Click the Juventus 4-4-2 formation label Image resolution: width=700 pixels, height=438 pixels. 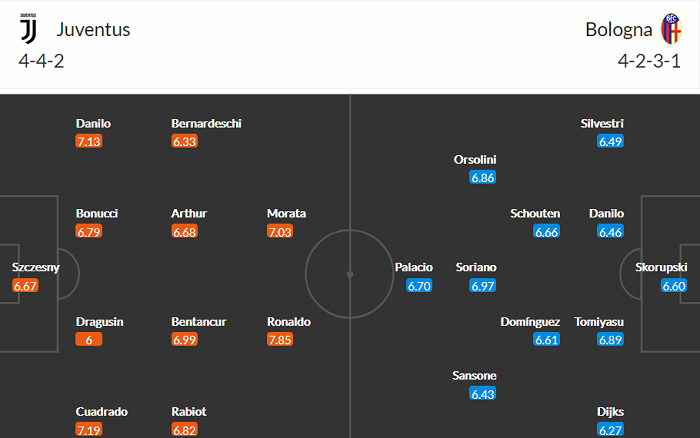[x=42, y=61]
